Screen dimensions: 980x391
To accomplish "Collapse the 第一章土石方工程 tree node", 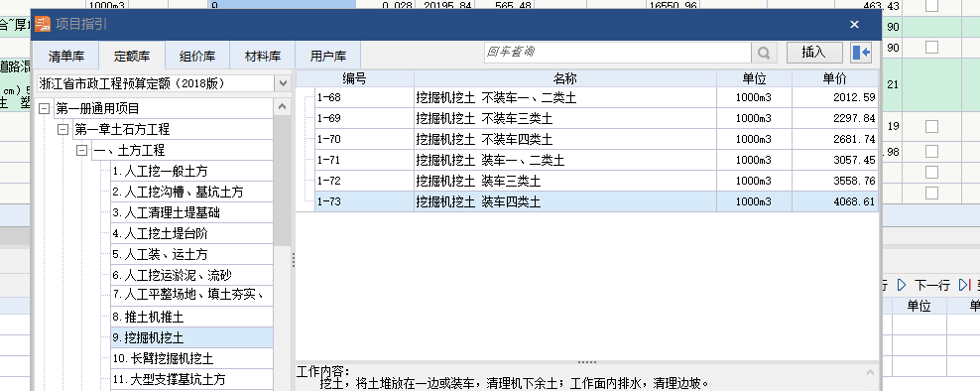I will click(62, 129).
